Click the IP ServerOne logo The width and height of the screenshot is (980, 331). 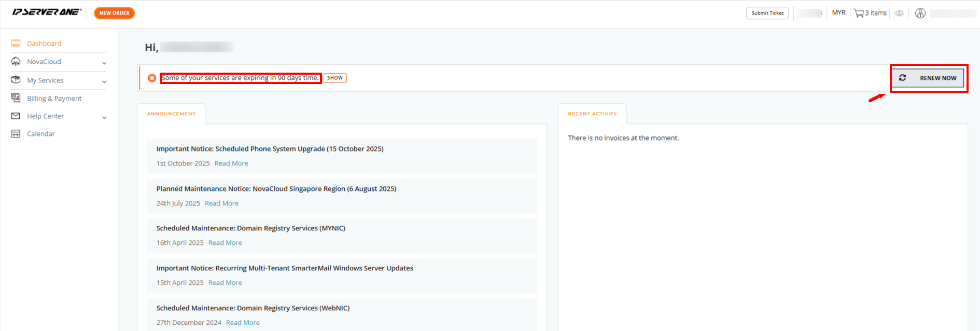[x=47, y=12]
